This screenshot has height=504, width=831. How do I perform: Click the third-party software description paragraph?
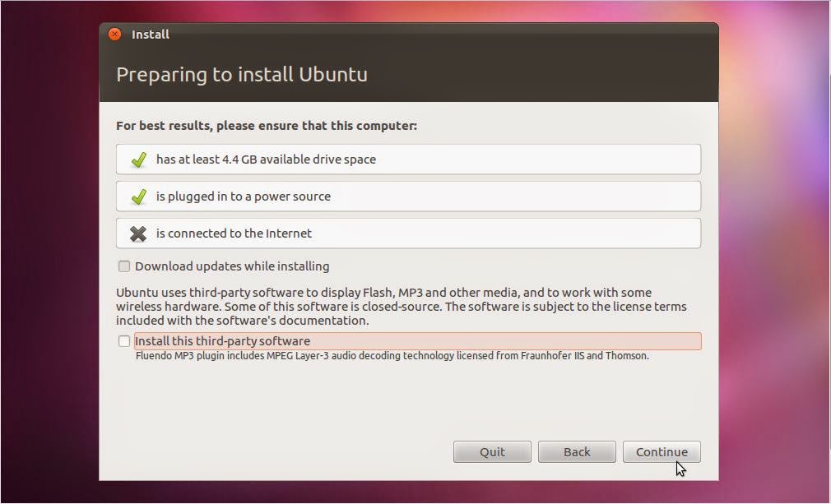(402, 307)
